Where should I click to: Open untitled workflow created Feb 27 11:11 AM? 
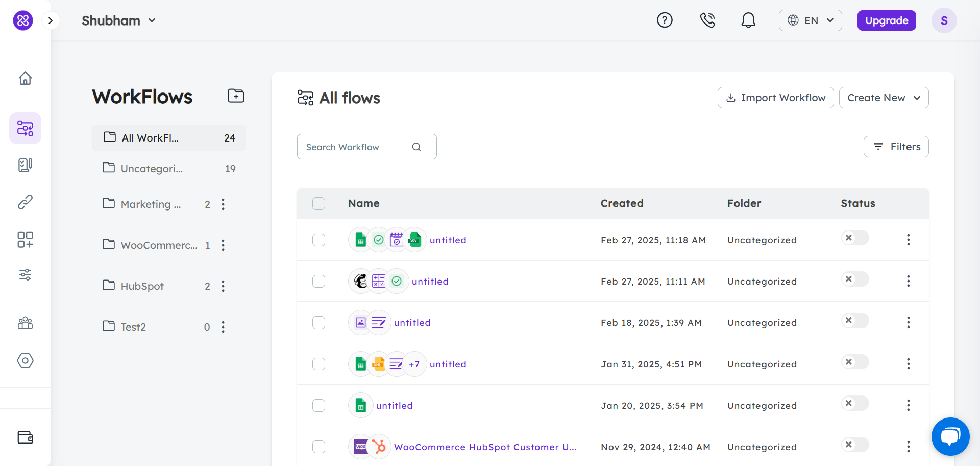(x=430, y=282)
